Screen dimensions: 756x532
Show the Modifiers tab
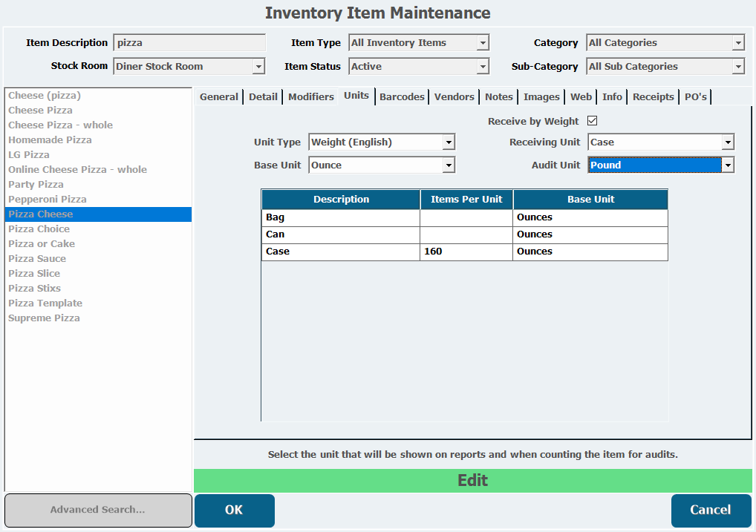pos(310,96)
